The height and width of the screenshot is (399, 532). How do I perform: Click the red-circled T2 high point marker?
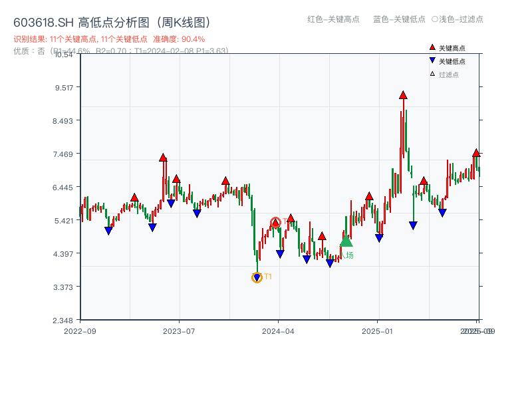tap(276, 222)
